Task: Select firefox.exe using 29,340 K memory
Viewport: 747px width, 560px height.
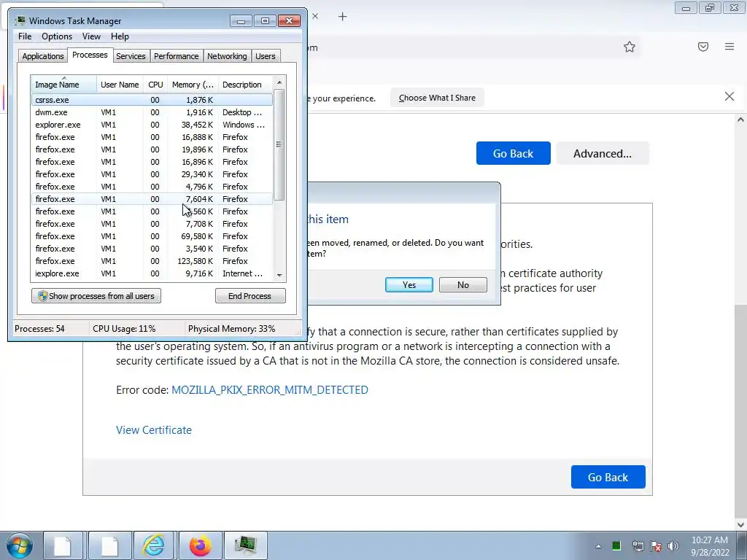Action: click(152, 174)
